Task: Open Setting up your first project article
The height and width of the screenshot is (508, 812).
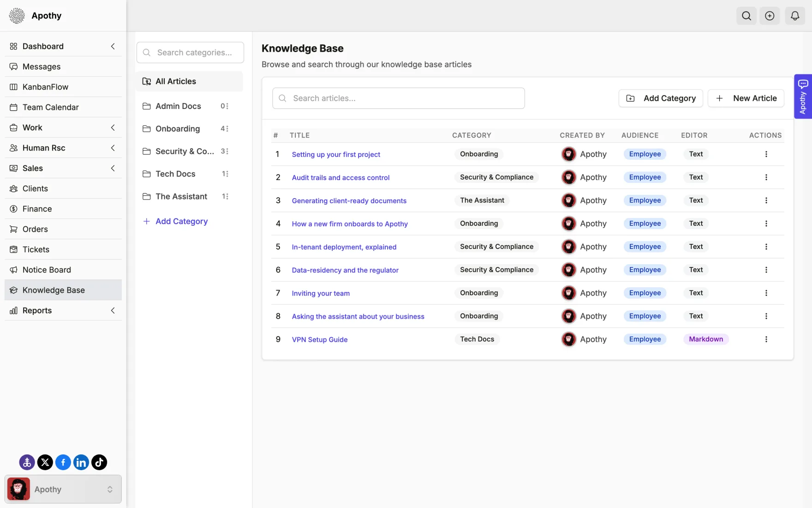Action: [x=336, y=155]
